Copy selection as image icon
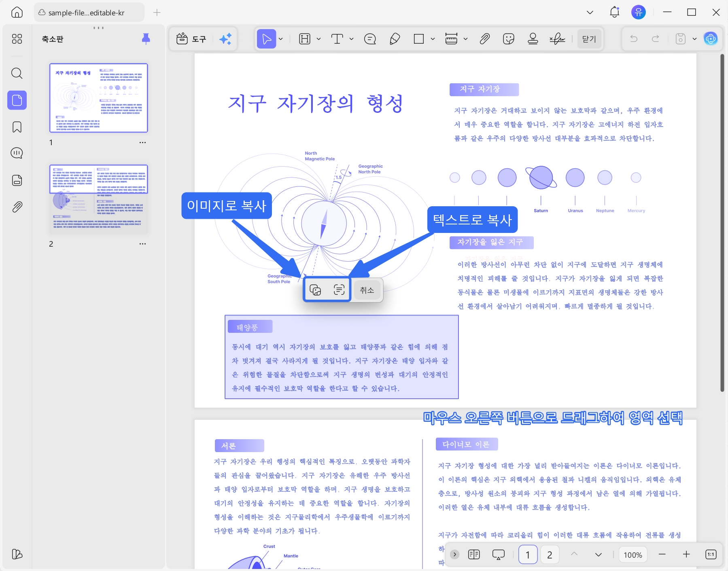728x571 pixels. click(x=315, y=290)
